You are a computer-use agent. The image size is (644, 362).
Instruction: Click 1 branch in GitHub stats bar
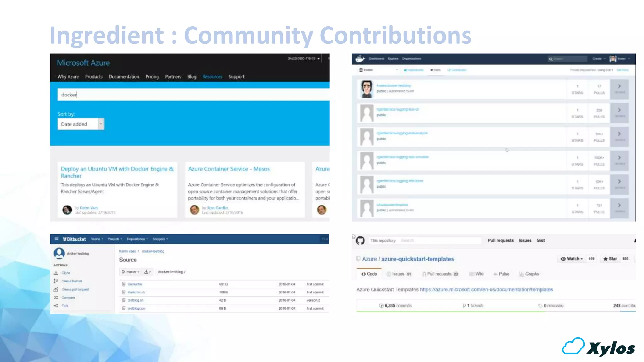tap(473, 306)
